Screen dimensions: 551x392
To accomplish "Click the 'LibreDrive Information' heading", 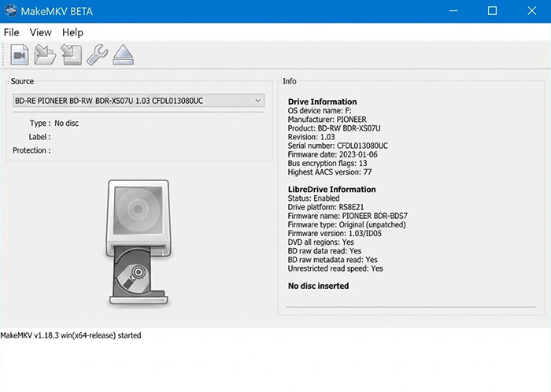I will click(331, 190).
